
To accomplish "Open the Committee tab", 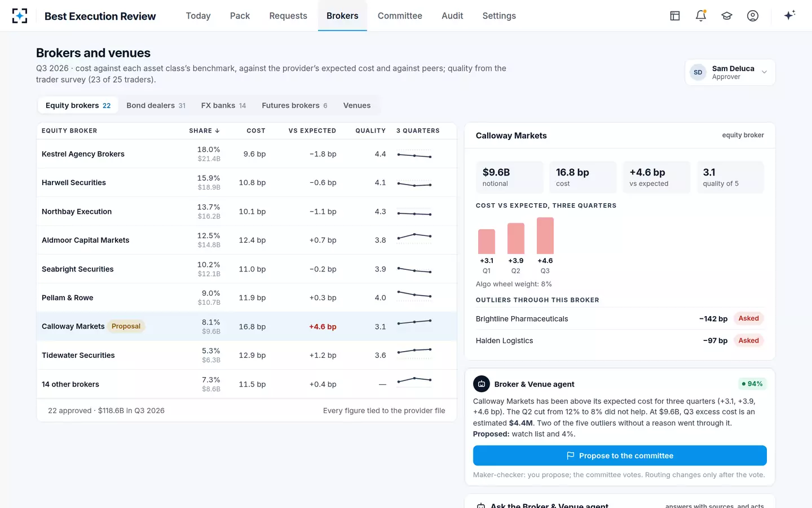I will click(x=400, y=16).
